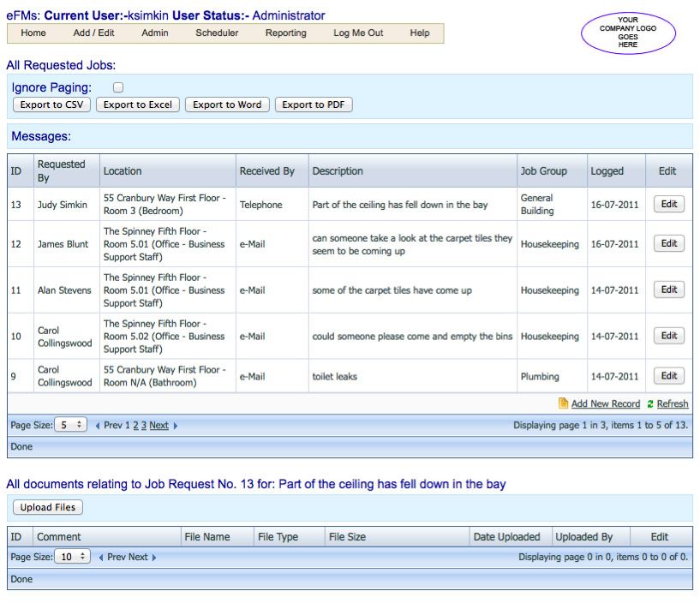This screenshot has width=700, height=603.
Task: Click the next page arrow in jobs pager
Action: pos(176,426)
